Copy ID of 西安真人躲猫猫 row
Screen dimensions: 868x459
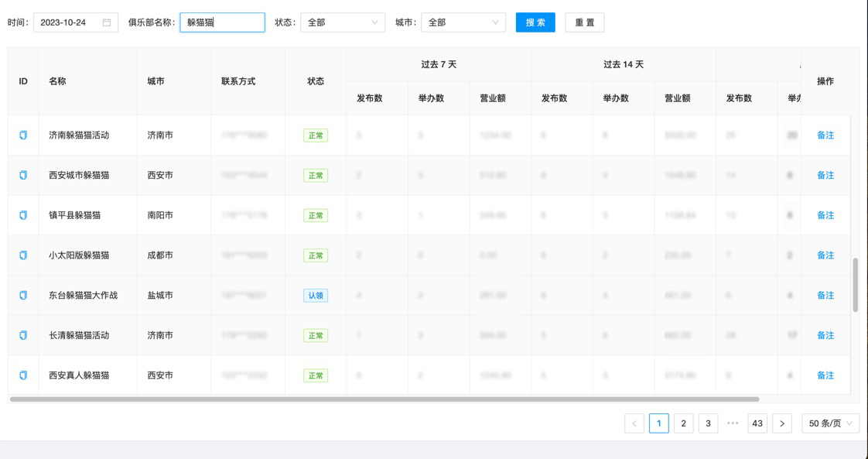coord(23,375)
